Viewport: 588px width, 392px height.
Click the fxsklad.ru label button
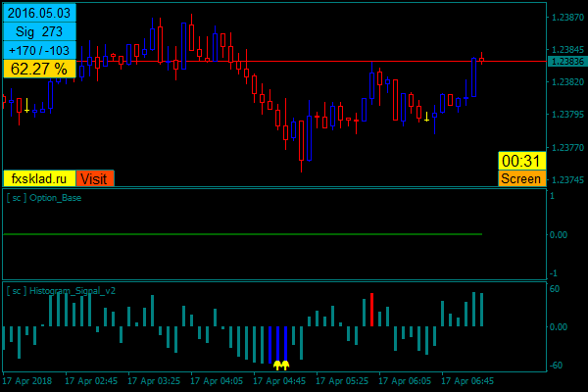[39, 178]
